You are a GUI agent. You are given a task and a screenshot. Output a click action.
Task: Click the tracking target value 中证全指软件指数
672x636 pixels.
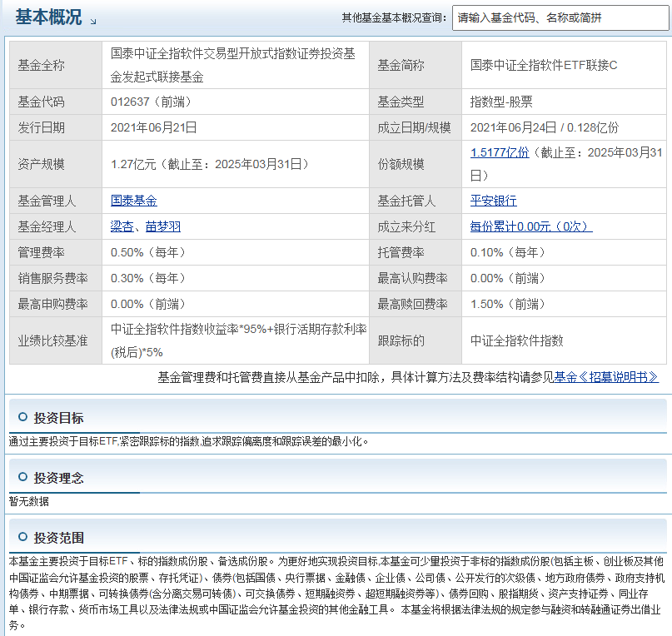click(516, 340)
